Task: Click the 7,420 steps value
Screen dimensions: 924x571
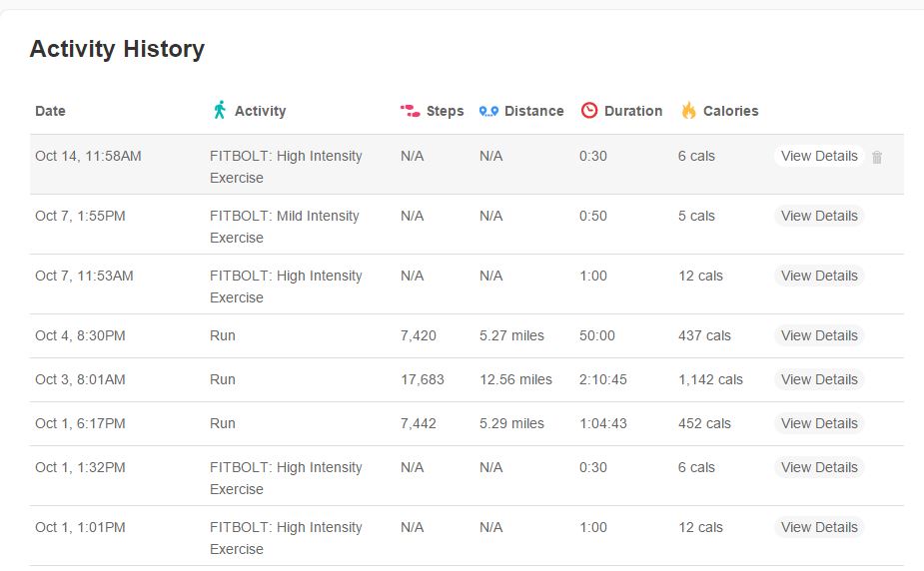Action: 419,336
